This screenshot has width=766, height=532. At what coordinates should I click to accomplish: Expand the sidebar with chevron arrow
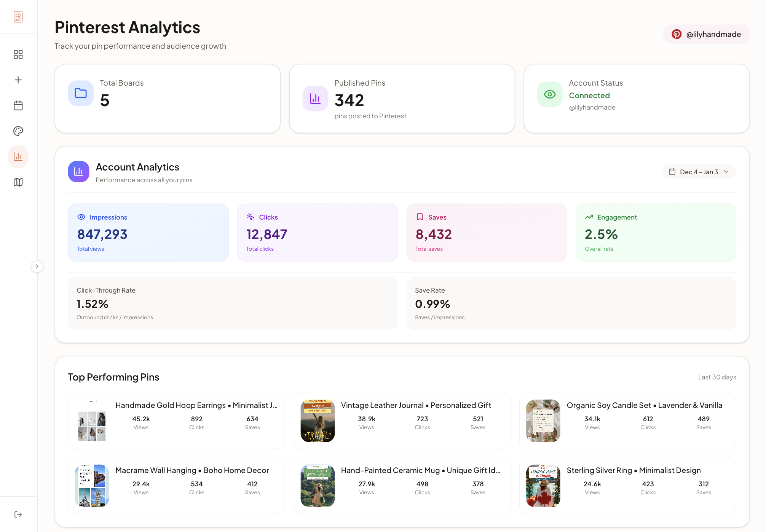(x=37, y=266)
